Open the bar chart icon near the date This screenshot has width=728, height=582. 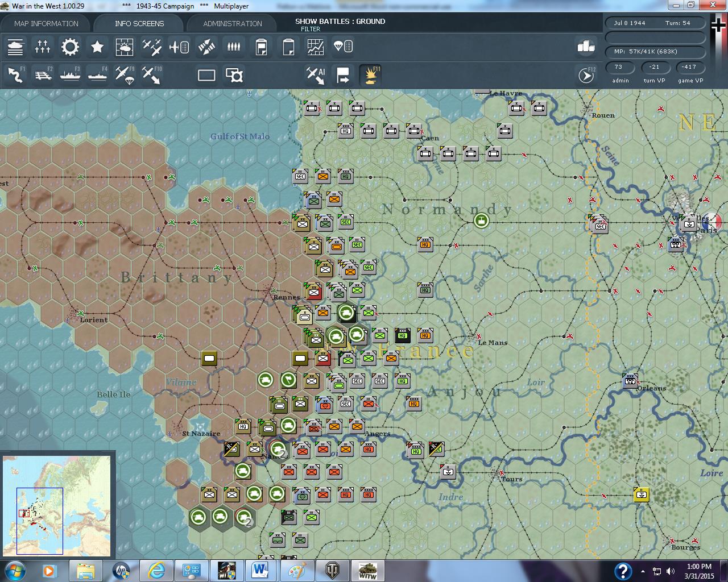pos(585,47)
